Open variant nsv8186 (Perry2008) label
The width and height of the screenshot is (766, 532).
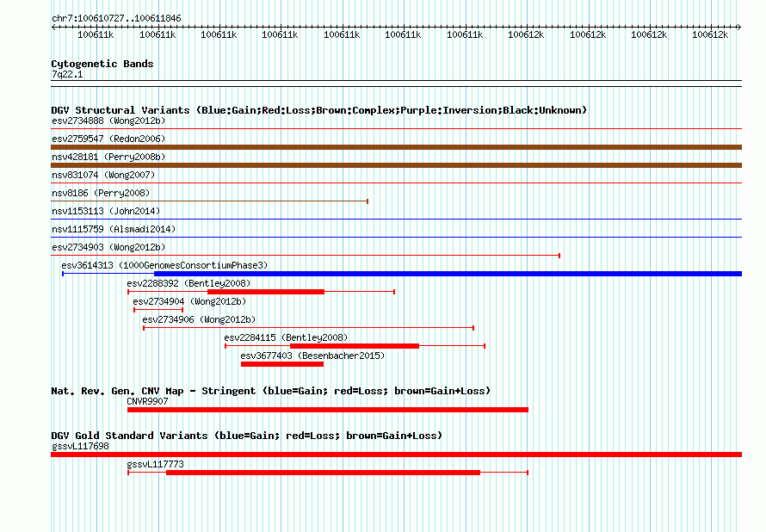tap(101, 193)
